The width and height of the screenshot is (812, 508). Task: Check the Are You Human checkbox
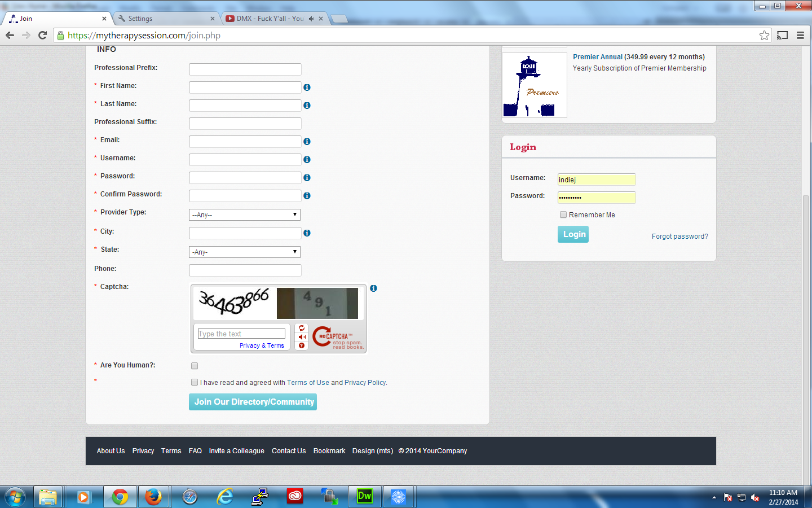point(195,366)
